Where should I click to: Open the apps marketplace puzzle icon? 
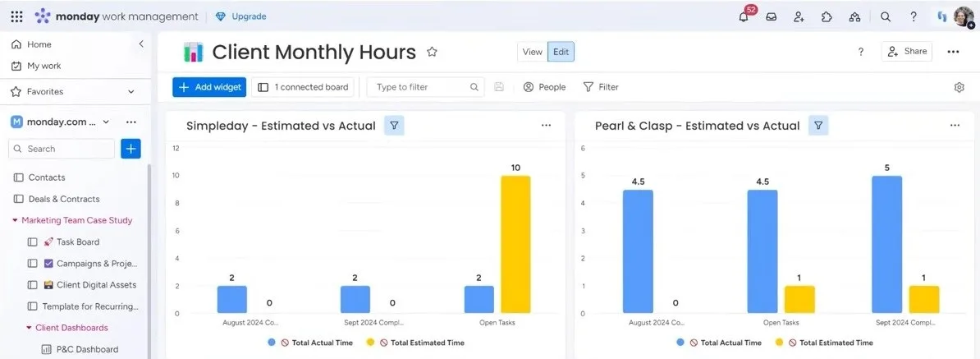pyautogui.click(x=827, y=17)
